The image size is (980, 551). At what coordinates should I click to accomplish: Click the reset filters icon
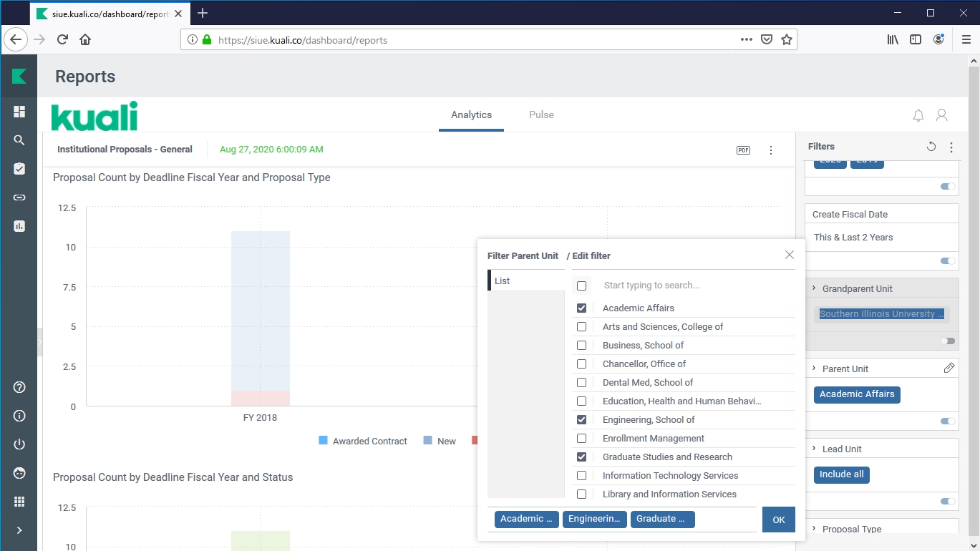coord(931,147)
